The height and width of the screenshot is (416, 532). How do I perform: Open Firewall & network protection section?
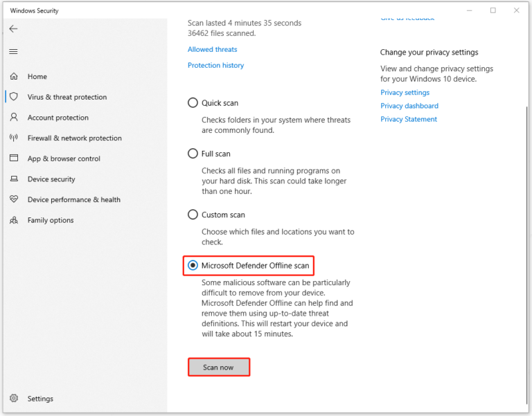click(75, 138)
